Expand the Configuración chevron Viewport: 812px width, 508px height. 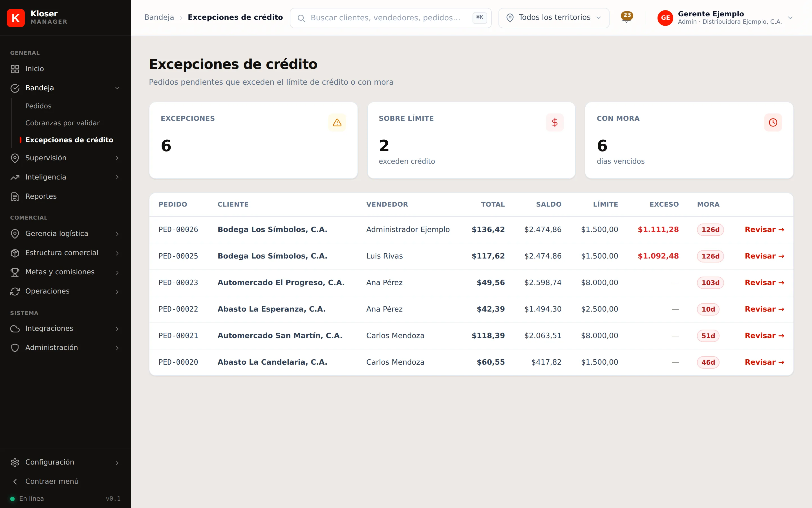pyautogui.click(x=117, y=463)
